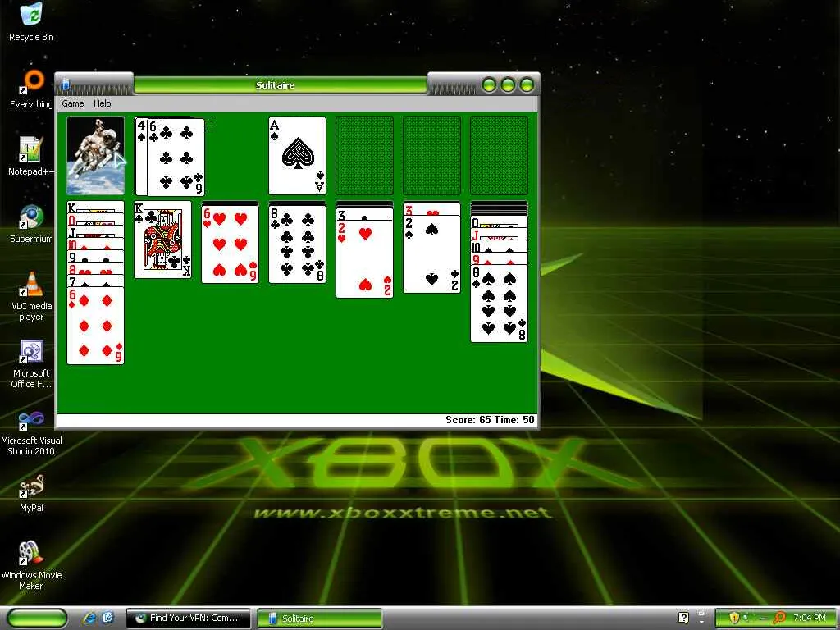Select the six of hearts card
The width and height of the screenshot is (840, 630).
click(x=230, y=244)
